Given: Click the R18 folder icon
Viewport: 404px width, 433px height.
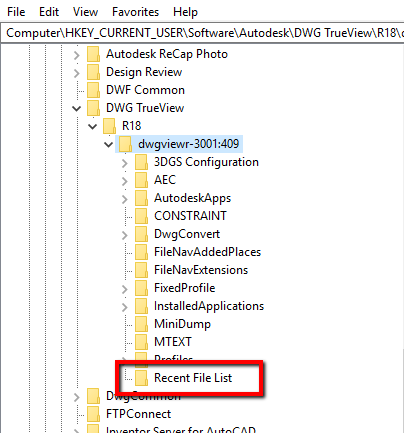Looking at the screenshot, I should click(x=109, y=126).
